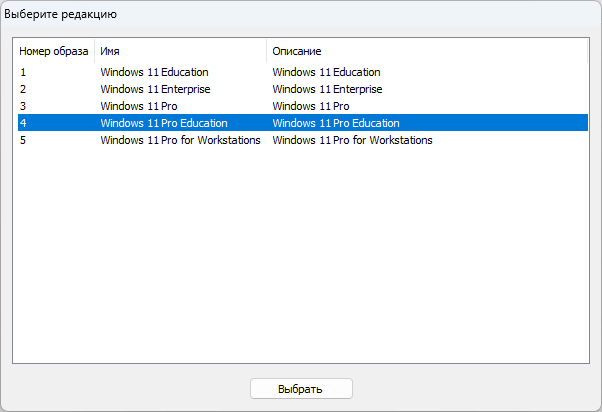Click the Windows 11 Enterprise description cell
Image resolution: width=602 pixels, height=412 pixels.
[327, 89]
